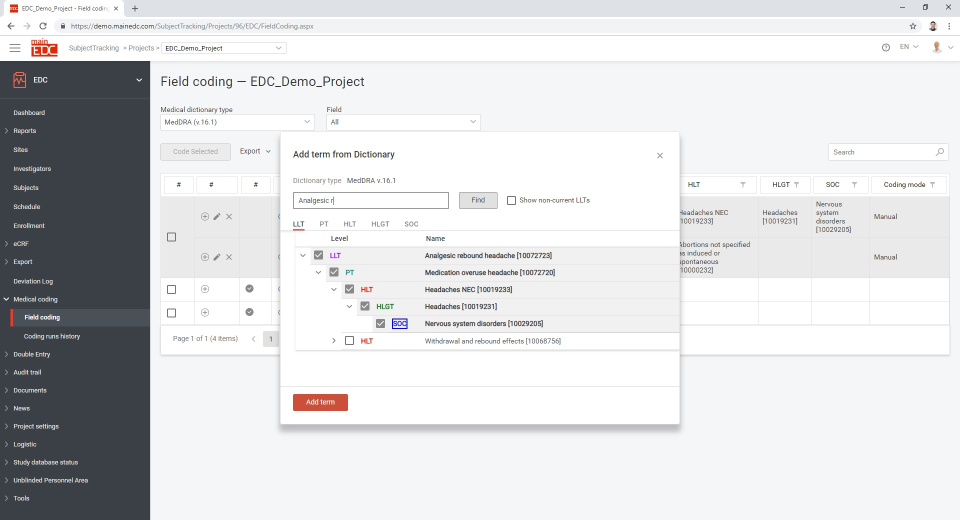The image size is (960, 520).
Task: Click the status check icon in third row
Action: (250, 288)
